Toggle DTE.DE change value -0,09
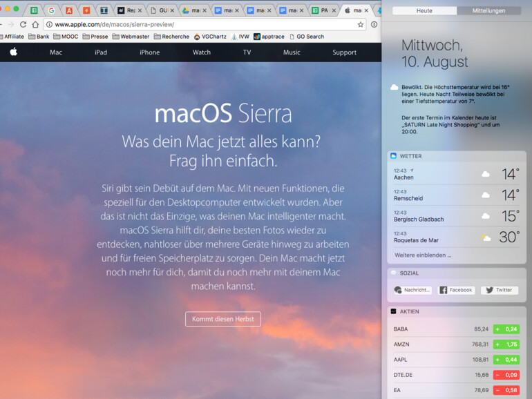Viewport: 532px width, 399px height. [x=506, y=375]
